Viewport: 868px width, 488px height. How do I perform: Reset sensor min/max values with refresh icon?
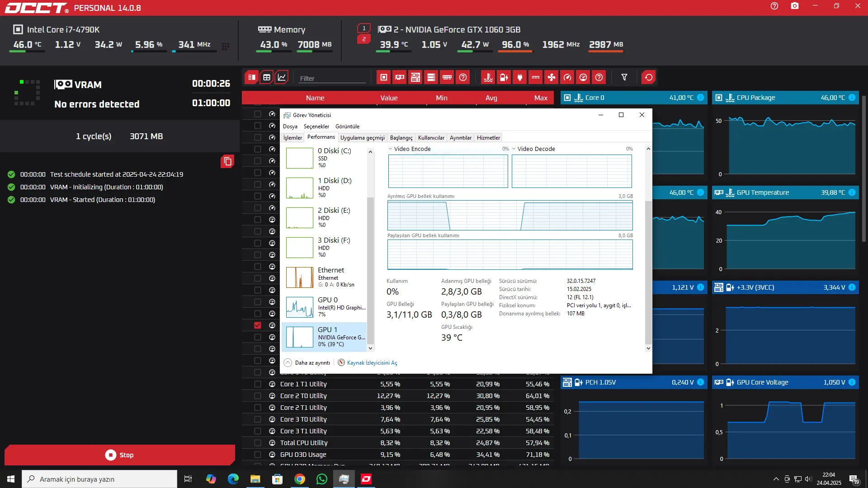tap(649, 77)
